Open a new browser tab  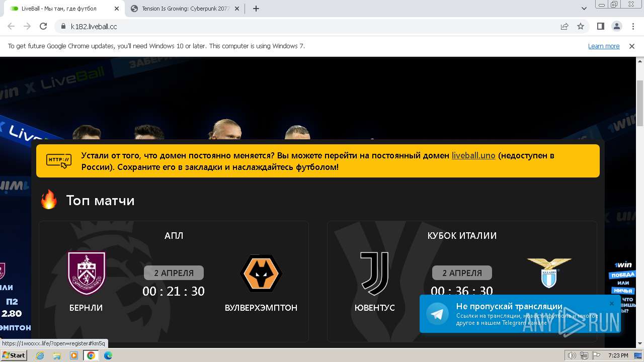pos(256,9)
